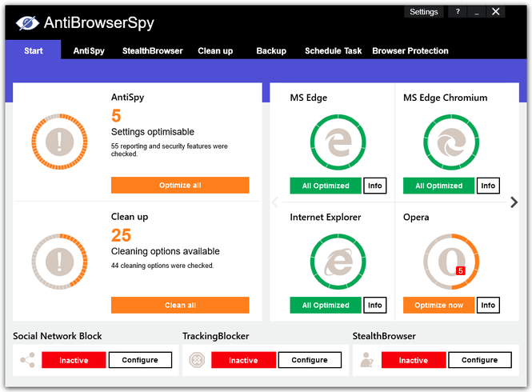Click the AntiSpy panel heading
532x392 pixels.
[127, 98]
